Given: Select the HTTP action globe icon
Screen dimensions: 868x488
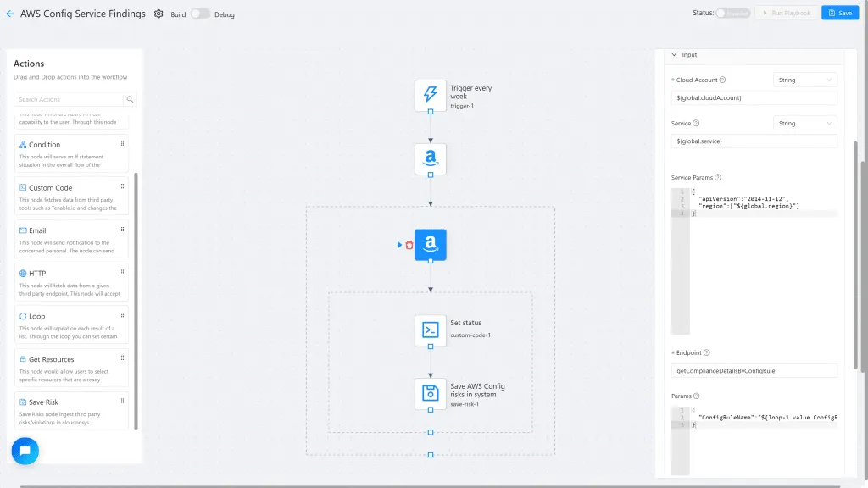Looking at the screenshot, I should [x=23, y=274].
